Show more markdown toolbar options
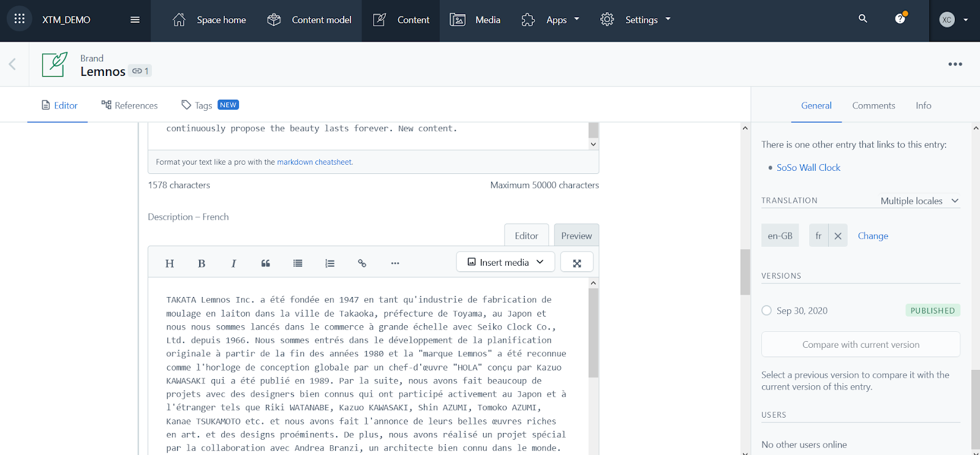The image size is (980, 455). (x=395, y=263)
